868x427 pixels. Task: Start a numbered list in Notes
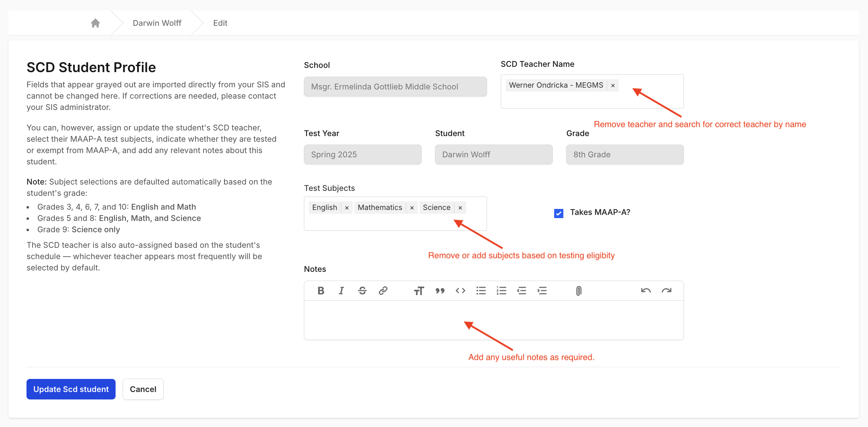point(501,291)
